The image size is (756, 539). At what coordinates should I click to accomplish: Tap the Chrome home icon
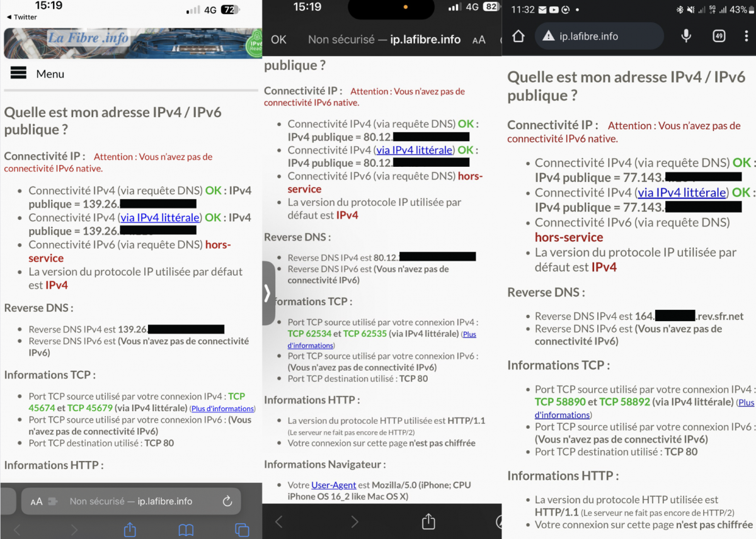[518, 37]
